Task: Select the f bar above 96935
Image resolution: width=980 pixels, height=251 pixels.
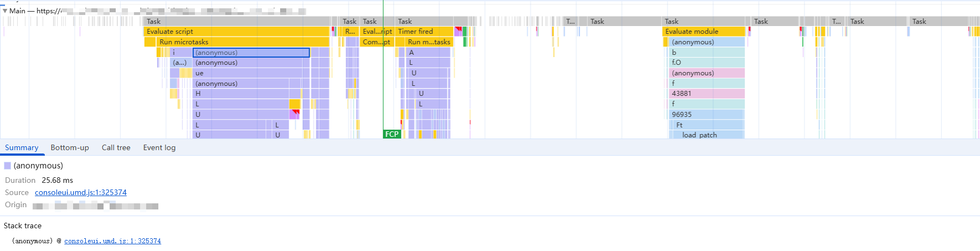Action: click(x=707, y=104)
